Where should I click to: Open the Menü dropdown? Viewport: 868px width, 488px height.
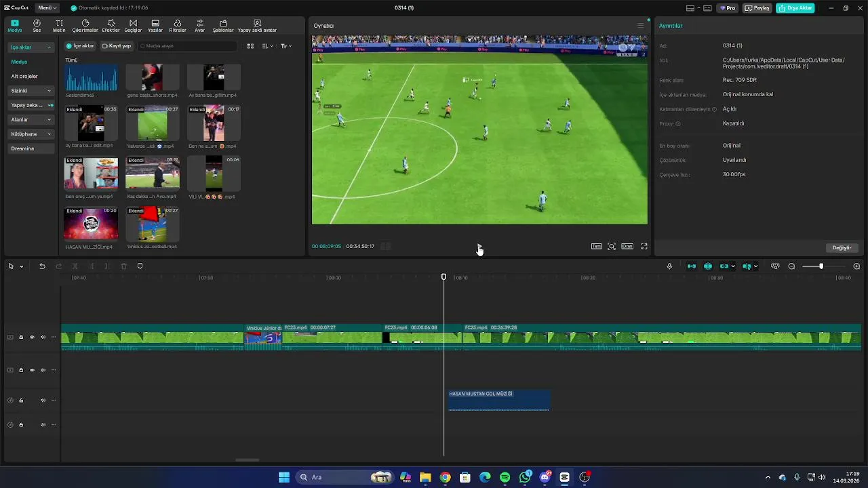click(x=47, y=8)
